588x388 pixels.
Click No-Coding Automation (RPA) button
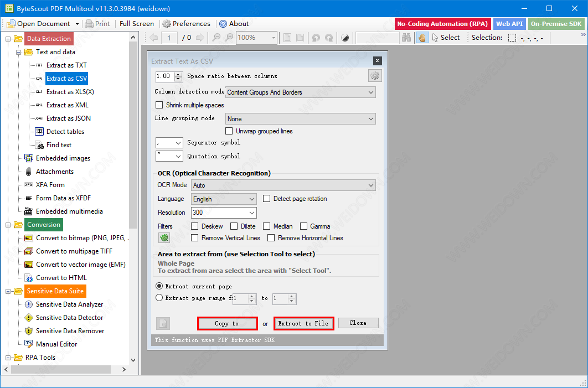point(442,24)
